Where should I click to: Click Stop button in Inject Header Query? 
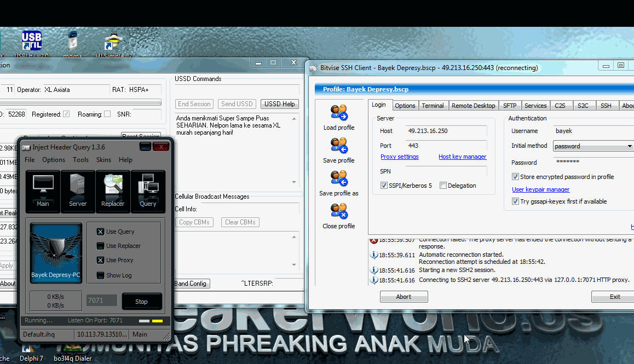coord(141,301)
